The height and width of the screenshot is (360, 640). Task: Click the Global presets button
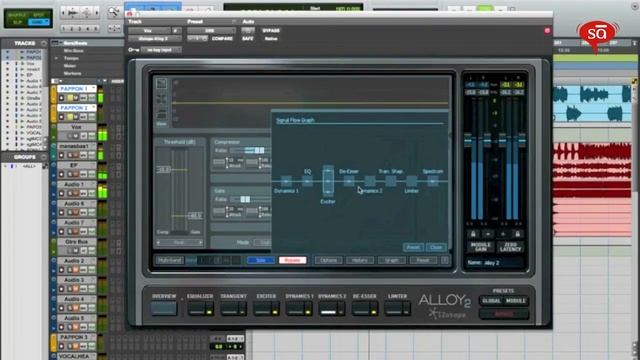click(x=491, y=301)
